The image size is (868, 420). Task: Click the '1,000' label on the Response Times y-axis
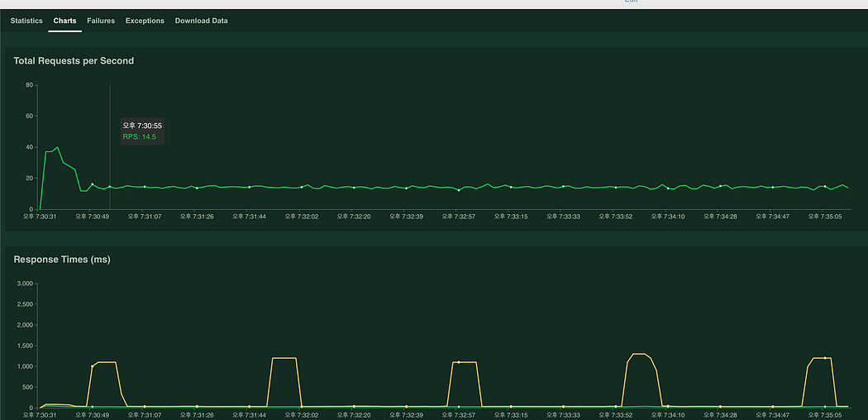click(26, 366)
